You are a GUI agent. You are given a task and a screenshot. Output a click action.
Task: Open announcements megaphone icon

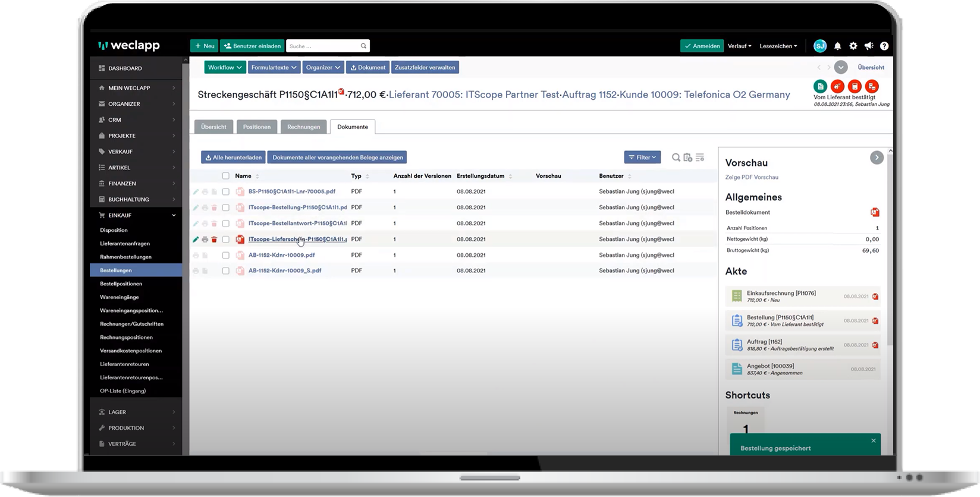(x=869, y=46)
